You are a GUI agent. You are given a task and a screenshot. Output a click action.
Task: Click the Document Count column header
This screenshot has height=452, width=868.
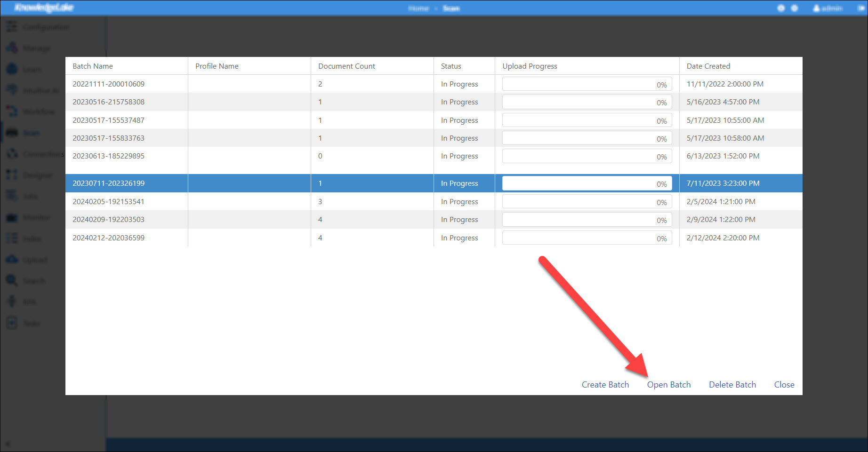coord(346,66)
